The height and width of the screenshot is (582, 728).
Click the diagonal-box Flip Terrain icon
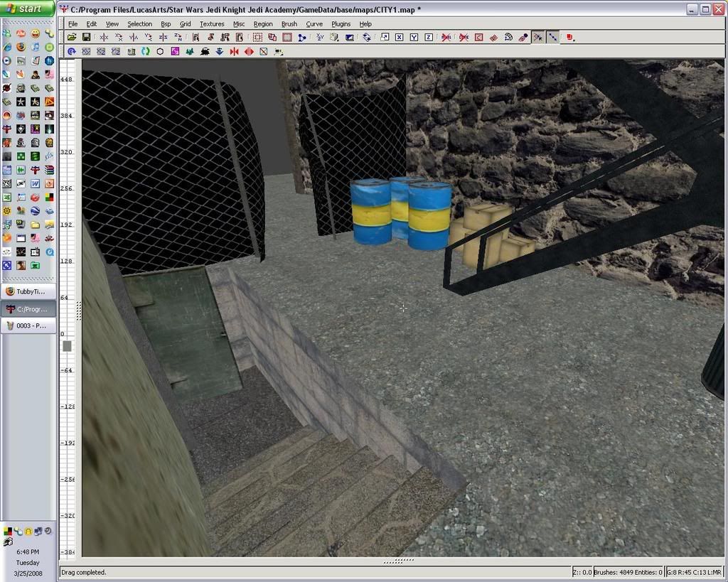click(x=264, y=51)
